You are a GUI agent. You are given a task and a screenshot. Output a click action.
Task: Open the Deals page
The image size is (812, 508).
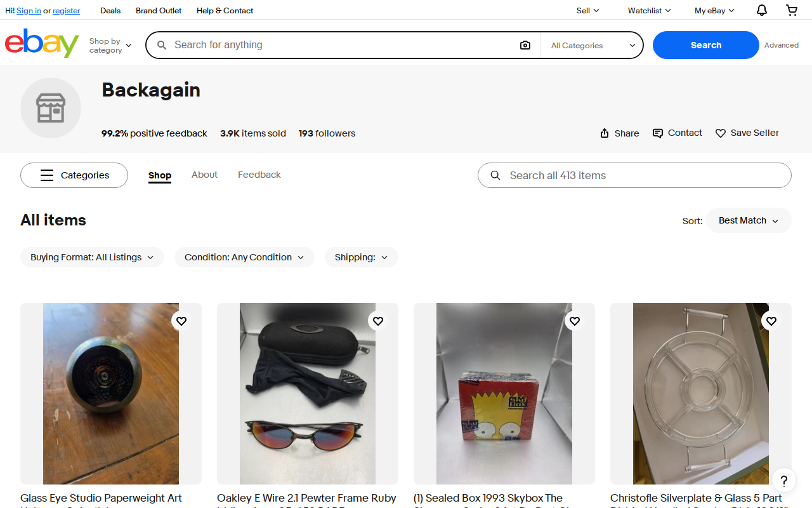pyautogui.click(x=110, y=11)
